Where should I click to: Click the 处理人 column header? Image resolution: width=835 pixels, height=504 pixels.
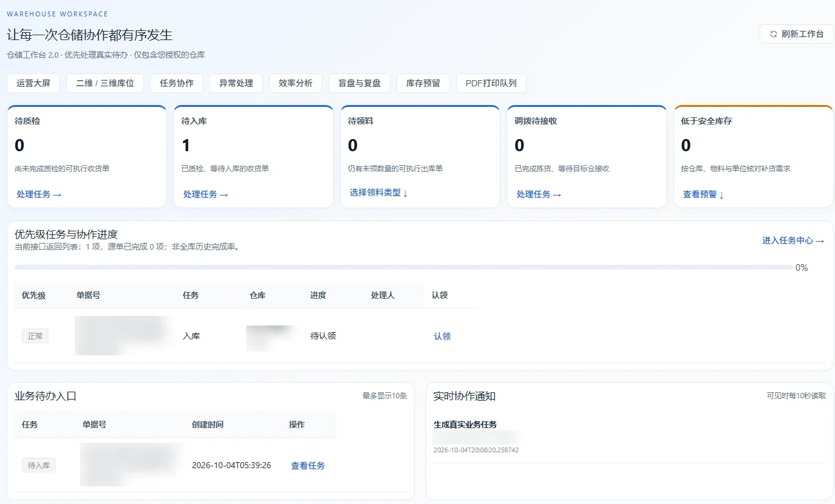383,295
